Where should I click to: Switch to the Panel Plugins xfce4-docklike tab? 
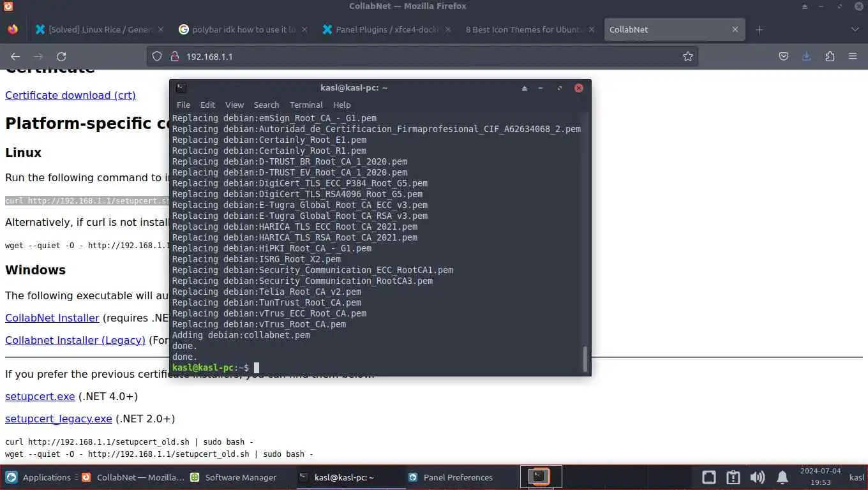tap(386, 29)
